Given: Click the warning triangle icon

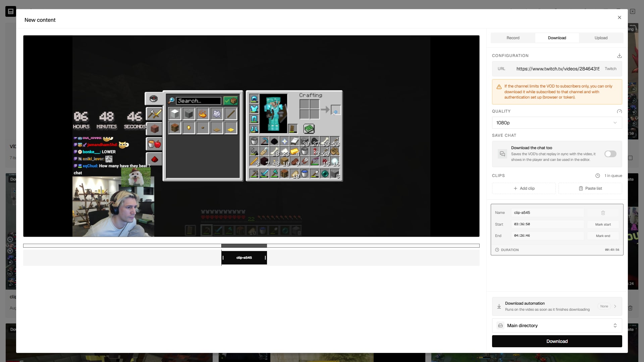Looking at the screenshot, I should point(499,87).
